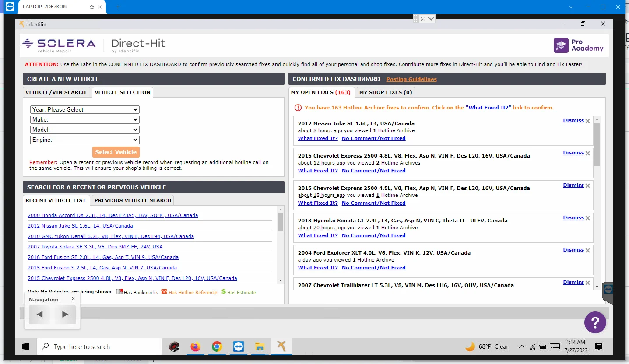Show hidden tray icons chevron
Viewport: 629px width, 364px height.
(521, 346)
